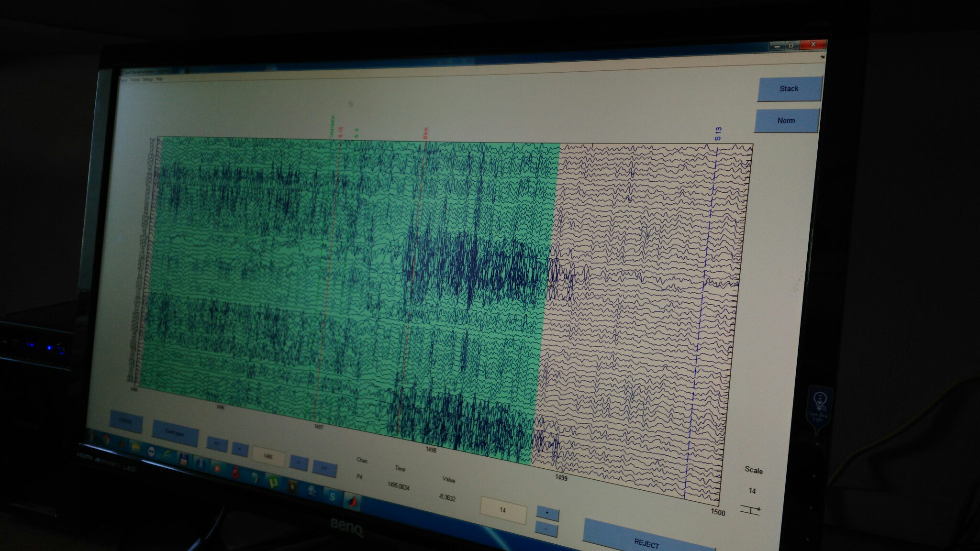This screenshot has height=551, width=980.
Task: Click the REJECT button
Action: [x=646, y=542]
